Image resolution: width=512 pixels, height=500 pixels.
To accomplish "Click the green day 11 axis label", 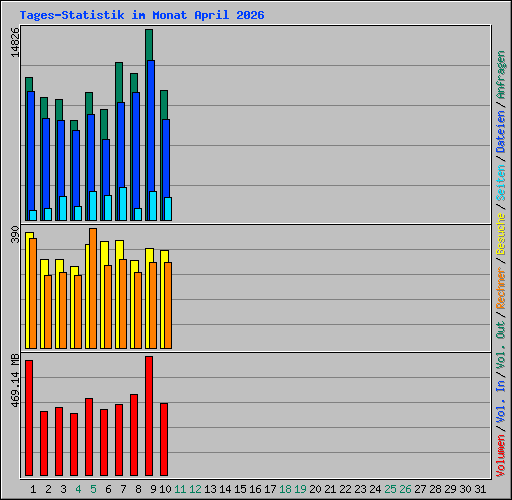I will tap(180, 489).
